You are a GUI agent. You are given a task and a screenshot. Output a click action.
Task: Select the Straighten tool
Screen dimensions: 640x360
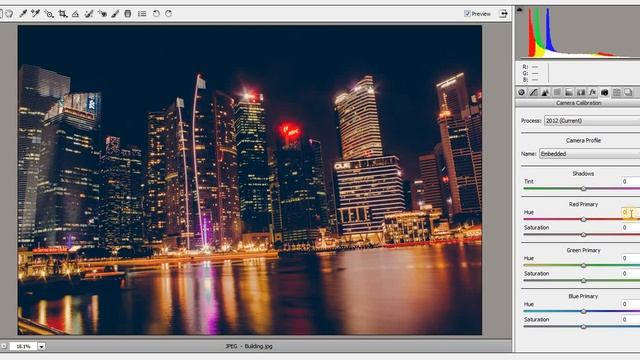coord(76,14)
